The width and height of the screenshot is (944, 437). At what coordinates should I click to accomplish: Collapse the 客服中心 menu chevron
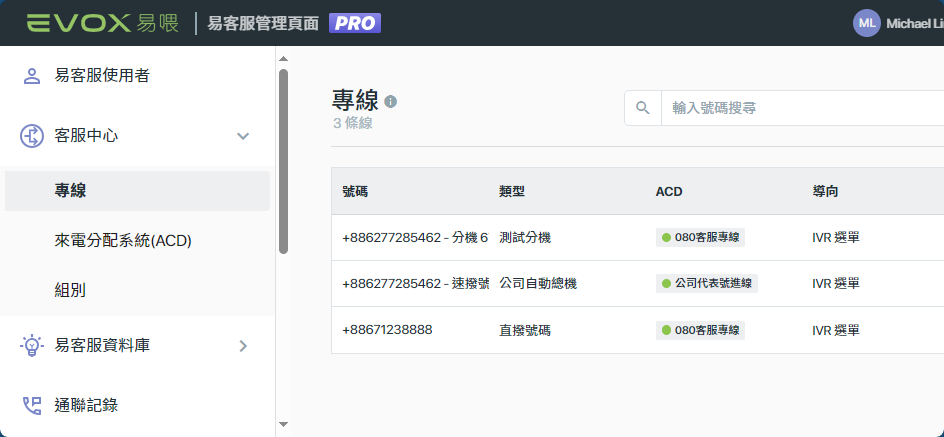243,136
